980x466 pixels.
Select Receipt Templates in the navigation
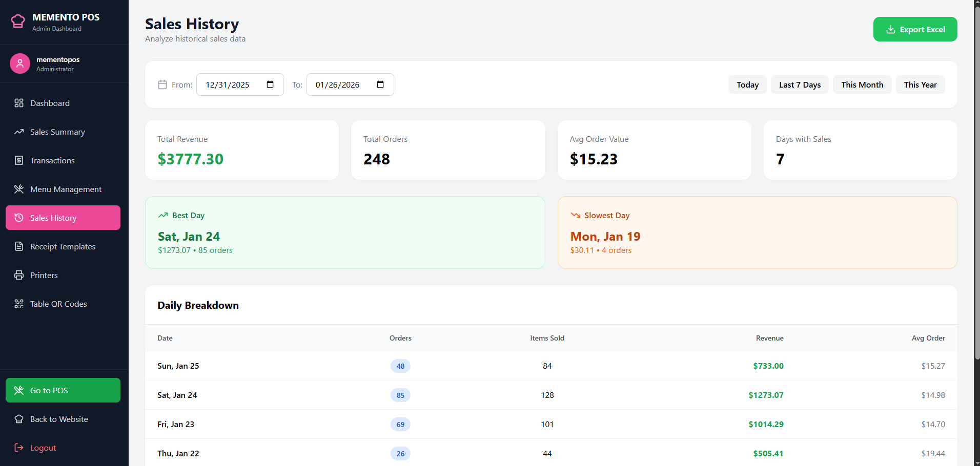click(x=63, y=246)
